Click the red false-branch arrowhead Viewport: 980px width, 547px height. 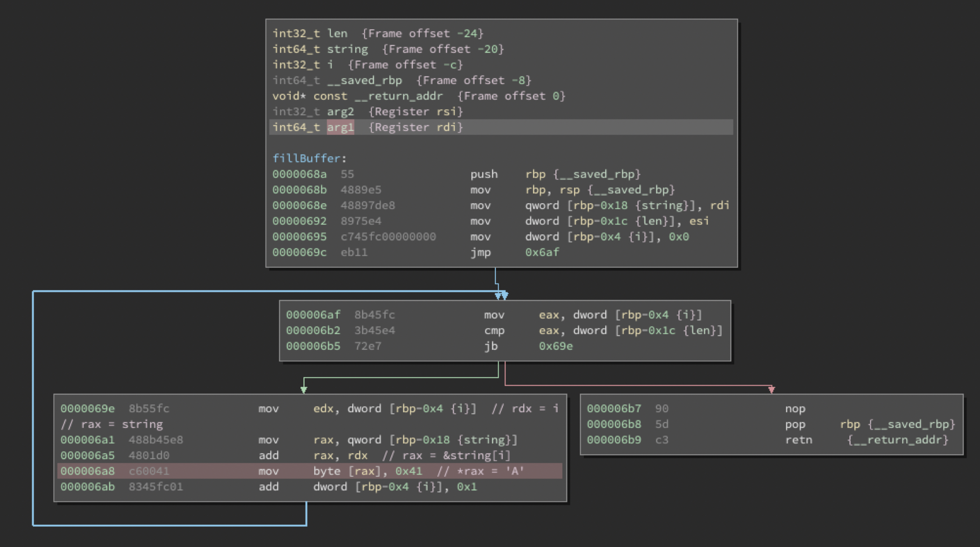771,390
